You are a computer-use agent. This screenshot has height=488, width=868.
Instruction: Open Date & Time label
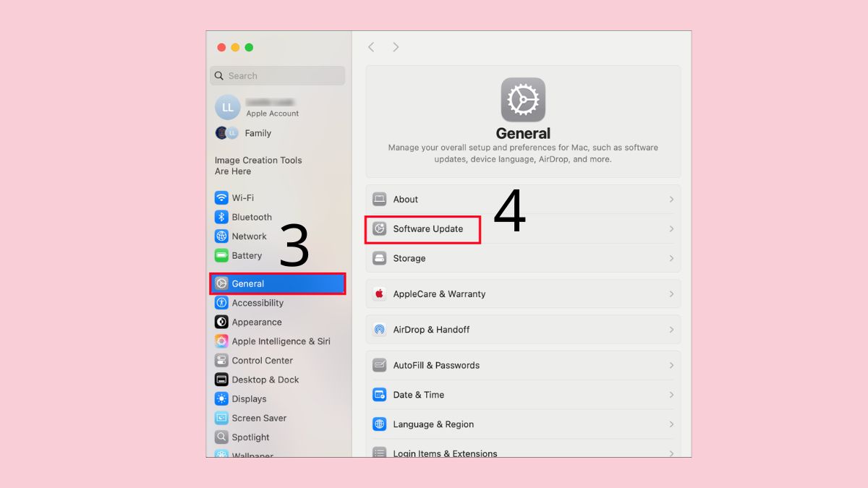tap(419, 395)
